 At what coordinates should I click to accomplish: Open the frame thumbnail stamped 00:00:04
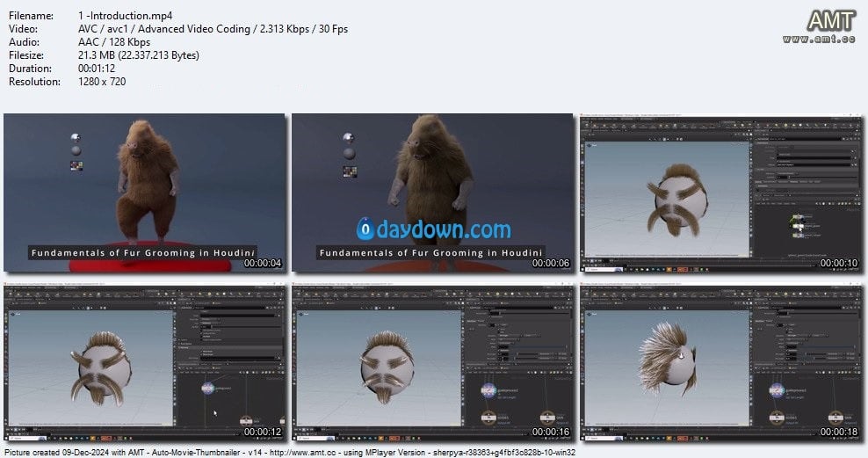pyautogui.click(x=145, y=193)
